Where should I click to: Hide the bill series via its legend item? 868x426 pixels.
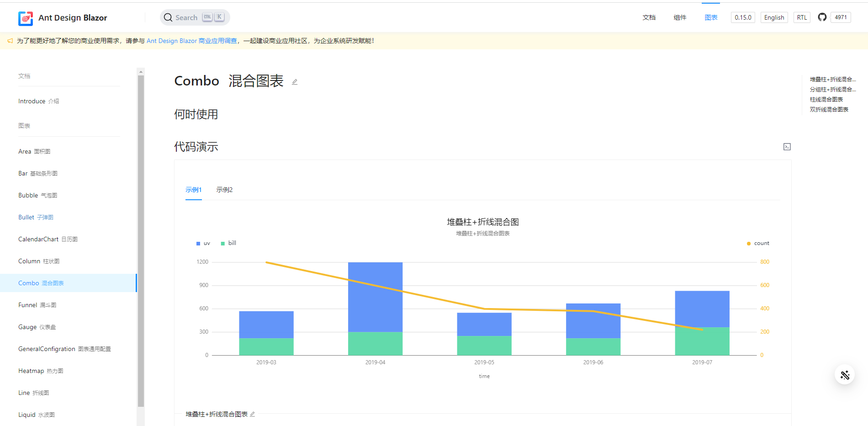[x=228, y=243]
